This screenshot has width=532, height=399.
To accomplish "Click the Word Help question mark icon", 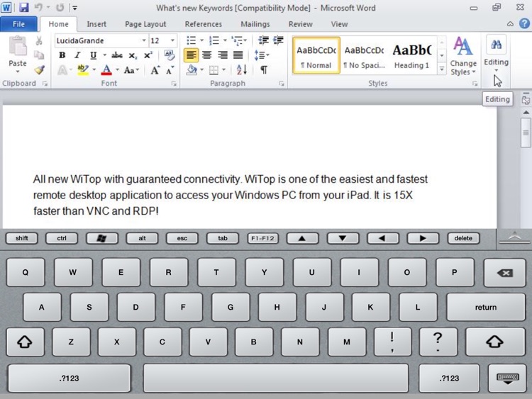I will 524,23.
